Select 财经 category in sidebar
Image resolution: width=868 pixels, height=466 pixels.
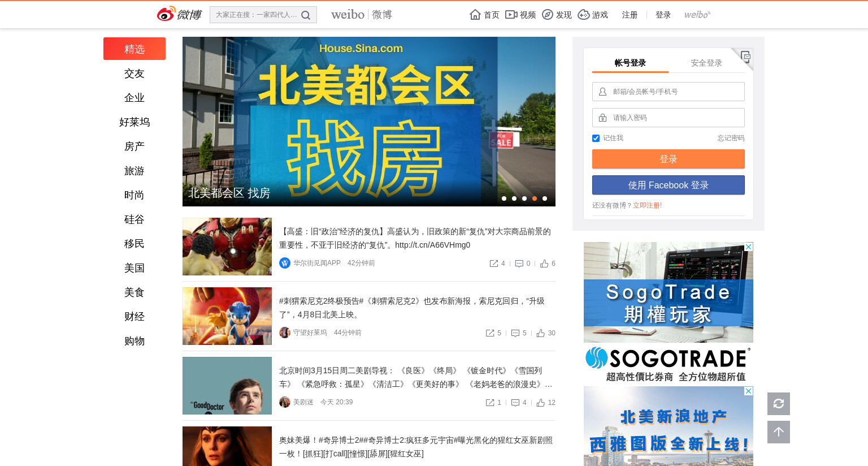point(134,317)
